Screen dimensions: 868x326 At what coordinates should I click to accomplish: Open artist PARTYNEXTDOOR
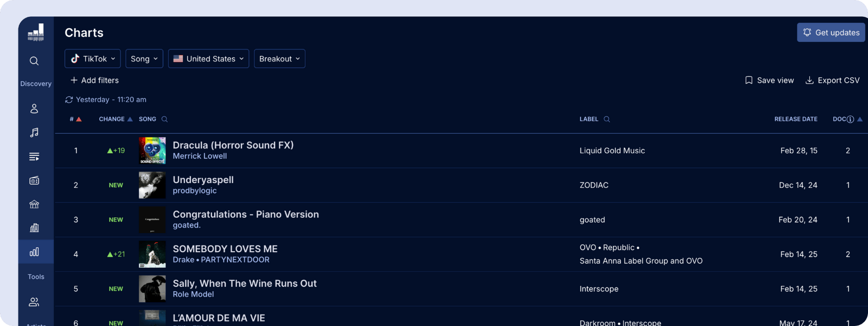pyautogui.click(x=235, y=260)
